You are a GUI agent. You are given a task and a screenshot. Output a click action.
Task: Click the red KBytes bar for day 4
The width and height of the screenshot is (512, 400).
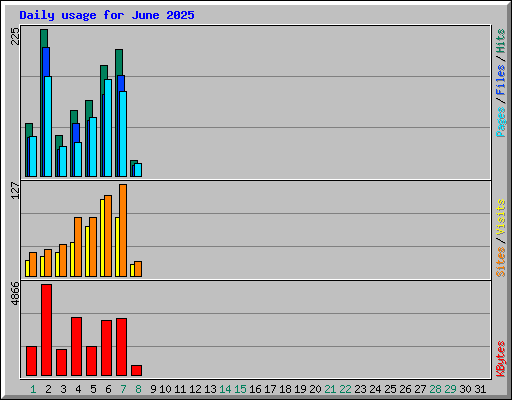(77, 347)
